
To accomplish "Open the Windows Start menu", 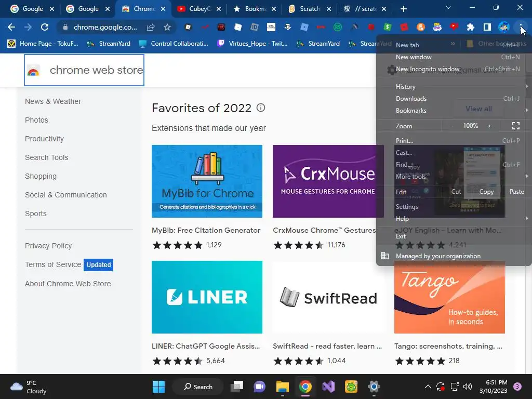I will point(158,387).
